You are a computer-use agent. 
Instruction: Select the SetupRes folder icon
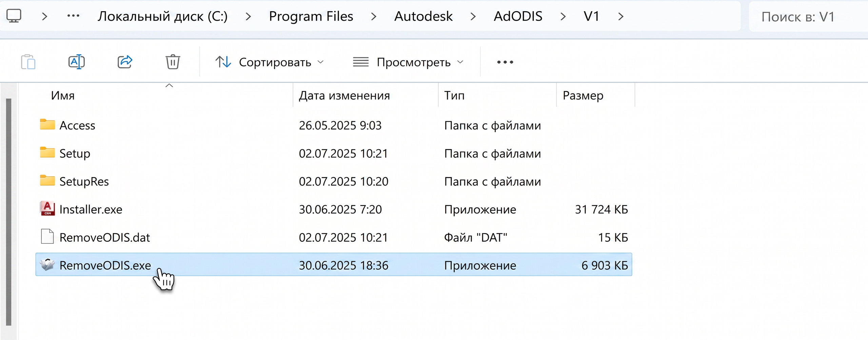point(47,181)
